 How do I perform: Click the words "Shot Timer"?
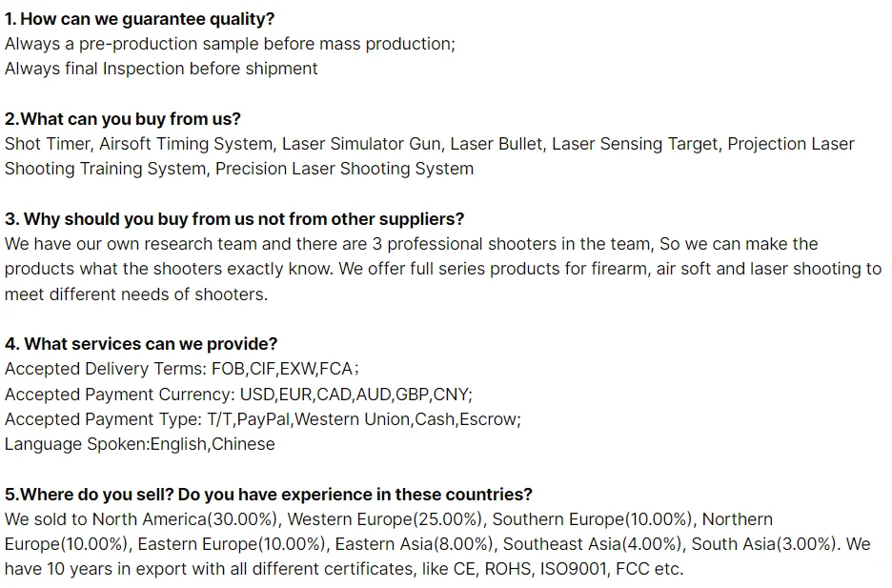(x=48, y=145)
